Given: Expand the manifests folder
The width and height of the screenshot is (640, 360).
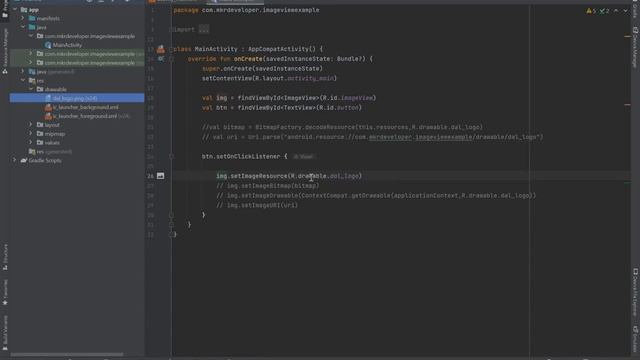Looking at the screenshot, I should pos(23,18).
